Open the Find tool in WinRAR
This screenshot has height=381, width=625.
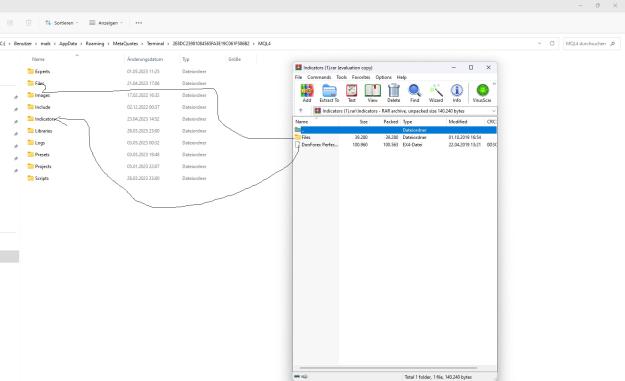(x=415, y=93)
